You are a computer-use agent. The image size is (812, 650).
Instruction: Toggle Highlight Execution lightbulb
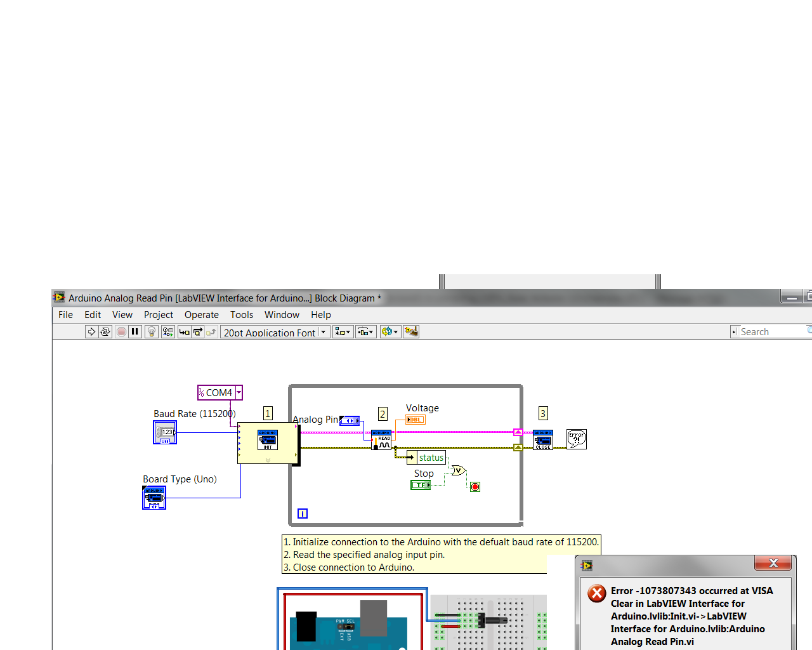point(151,331)
